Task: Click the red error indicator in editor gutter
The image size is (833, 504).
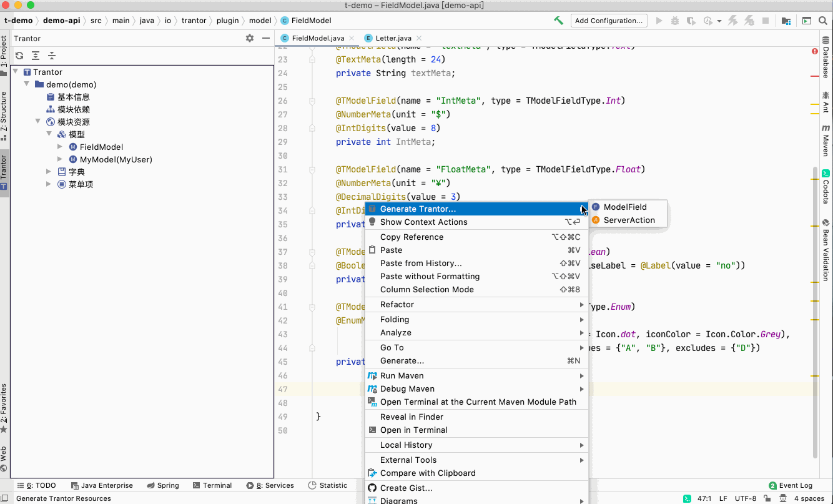Action: (815, 51)
